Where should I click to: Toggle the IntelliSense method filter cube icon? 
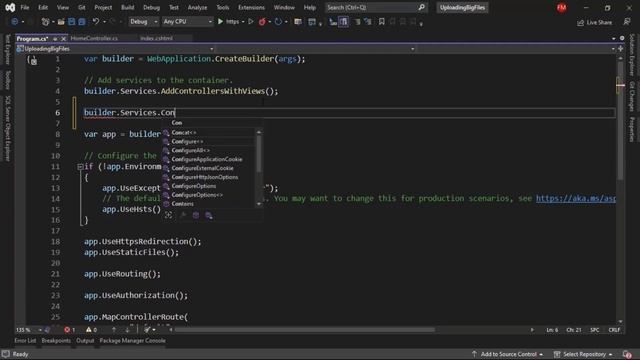point(196,215)
